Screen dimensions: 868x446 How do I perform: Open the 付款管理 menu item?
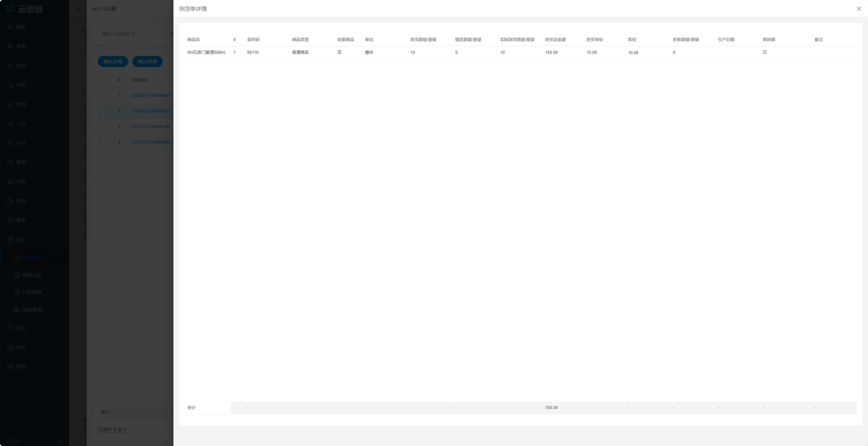pyautogui.click(x=32, y=292)
